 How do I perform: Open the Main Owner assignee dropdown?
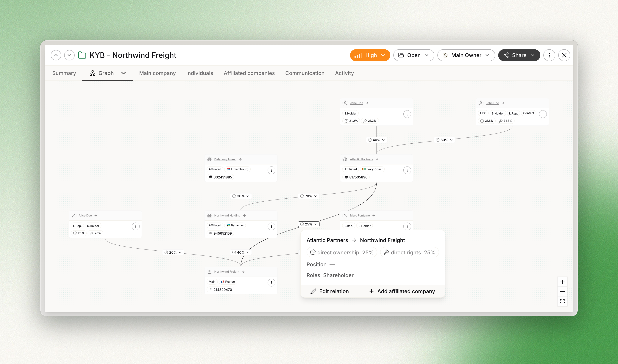[x=466, y=55]
